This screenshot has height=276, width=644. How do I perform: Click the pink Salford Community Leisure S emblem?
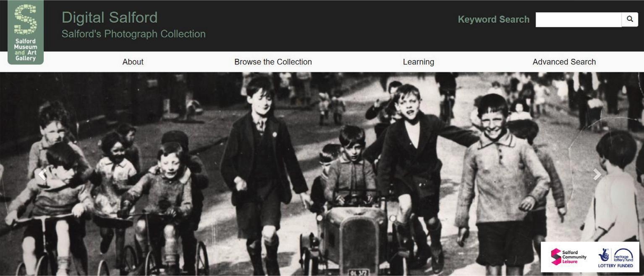click(x=556, y=257)
